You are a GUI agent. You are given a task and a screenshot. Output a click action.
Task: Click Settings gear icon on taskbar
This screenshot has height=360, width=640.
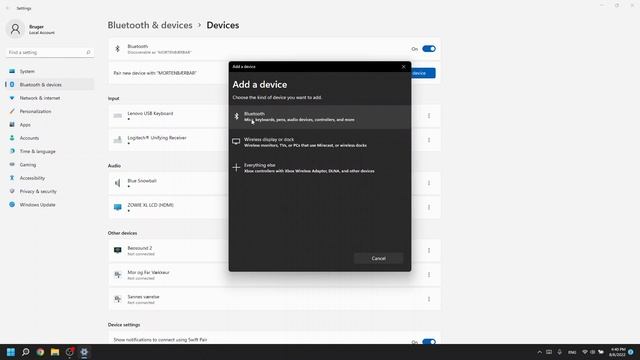(84, 352)
